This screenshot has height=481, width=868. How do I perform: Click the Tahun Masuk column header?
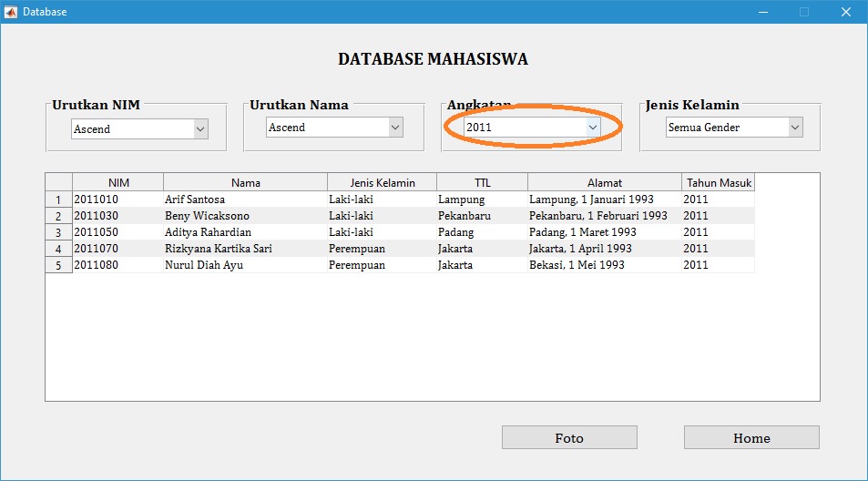719,183
